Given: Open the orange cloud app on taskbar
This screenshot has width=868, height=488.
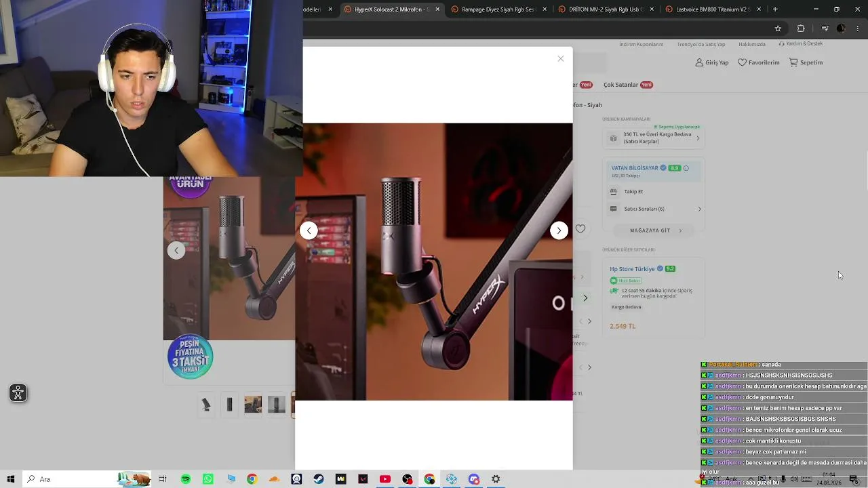Looking at the screenshot, I should point(275,479).
